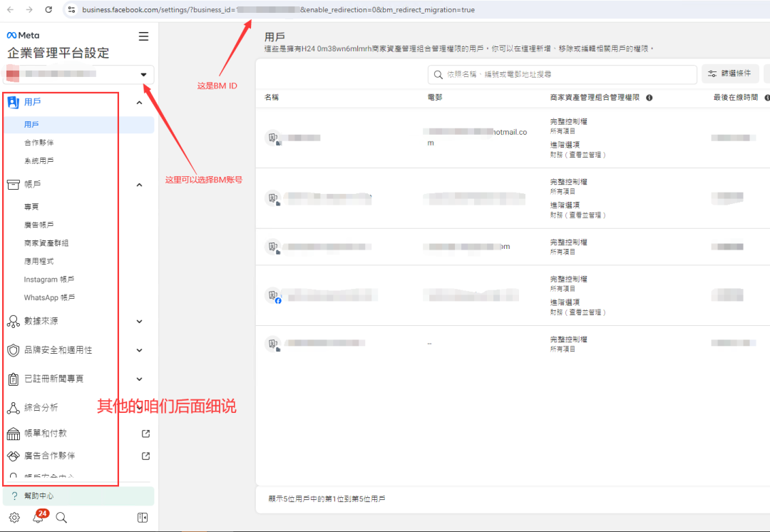This screenshot has height=532, width=770.
Task: Open settings gear icon at bottom
Action: [x=14, y=517]
